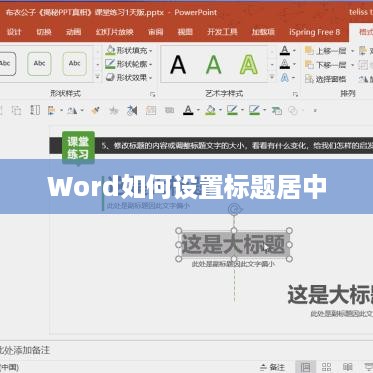Open the 上移一层 dropdown arrow
Viewport: 373px width, 373px height.
click(x=352, y=51)
